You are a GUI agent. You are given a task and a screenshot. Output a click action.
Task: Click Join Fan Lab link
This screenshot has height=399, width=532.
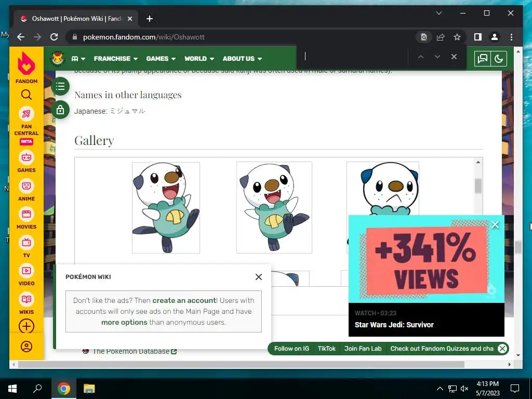click(363, 349)
